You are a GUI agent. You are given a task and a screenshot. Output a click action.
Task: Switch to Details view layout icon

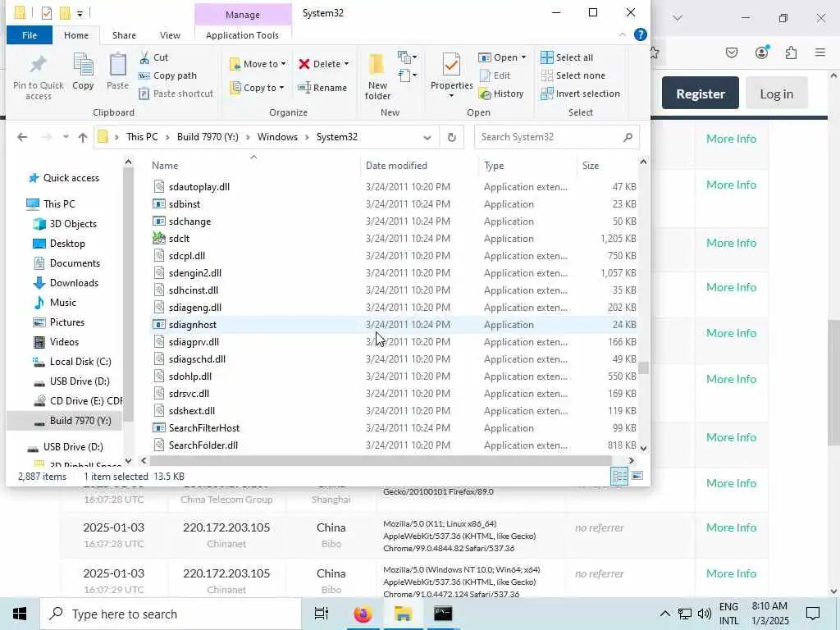tap(619, 476)
